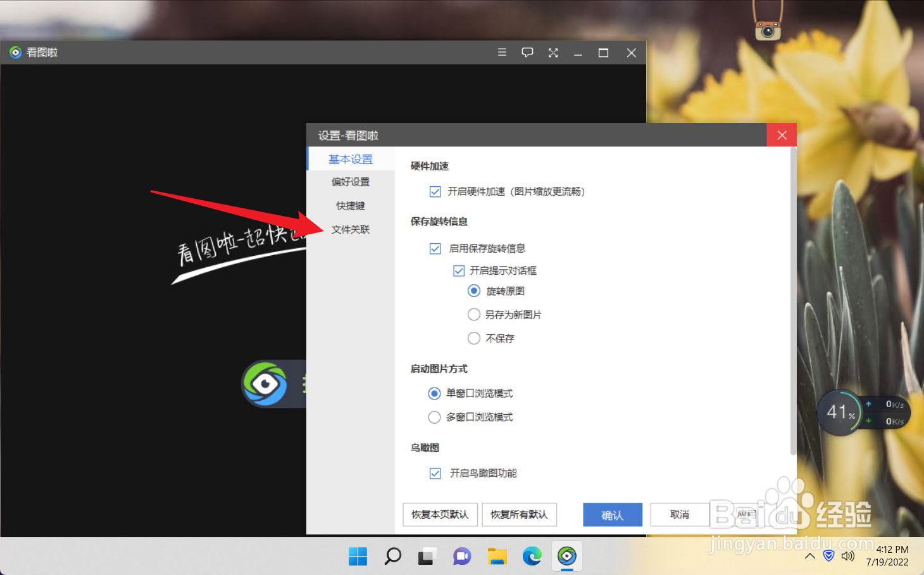Click the 看图啦 eye logo in the window
This screenshot has height=575, width=924.
coord(265,384)
